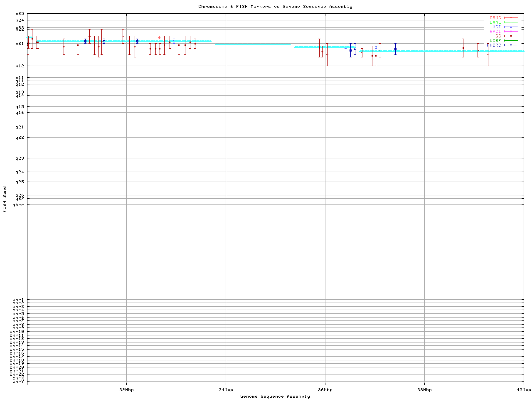Click the FISH Band y-axis title
The image size is (532, 399).
[x=5, y=199]
